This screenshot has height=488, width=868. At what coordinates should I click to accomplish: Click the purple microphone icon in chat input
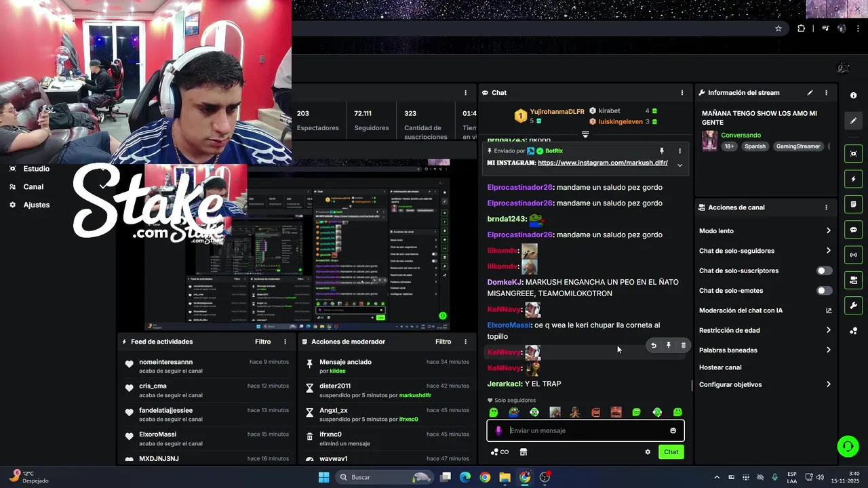498,430
